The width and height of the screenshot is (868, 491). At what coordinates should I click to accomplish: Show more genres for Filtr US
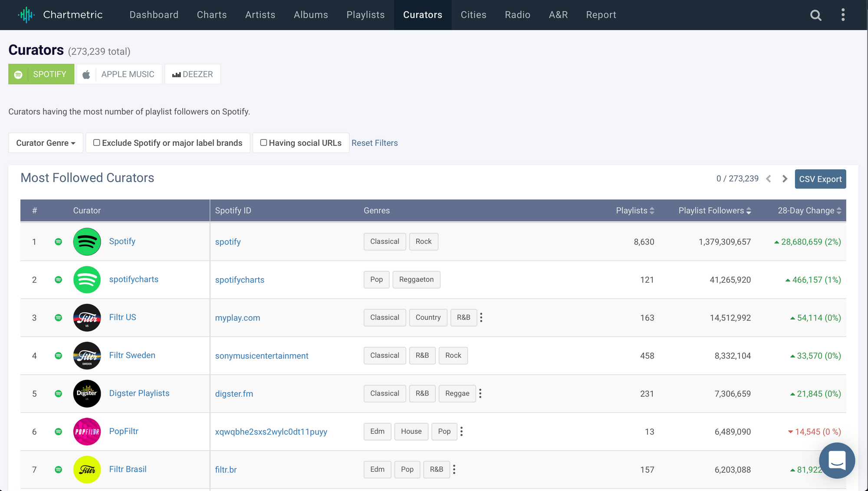coord(481,317)
